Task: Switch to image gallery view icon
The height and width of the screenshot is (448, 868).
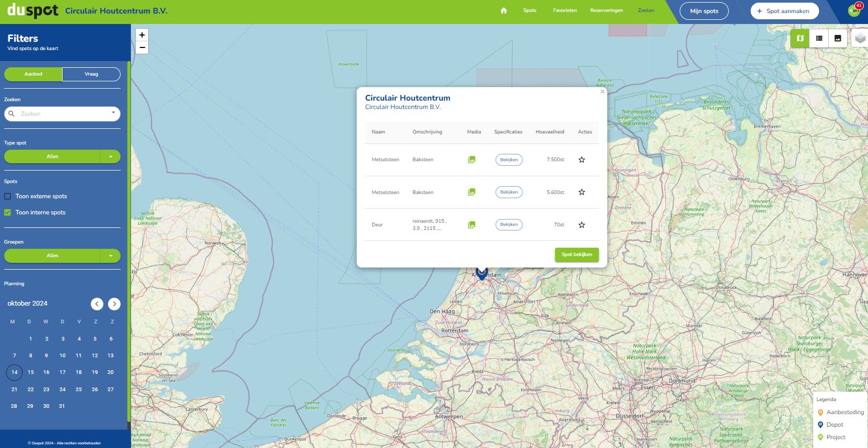Action: tap(838, 38)
